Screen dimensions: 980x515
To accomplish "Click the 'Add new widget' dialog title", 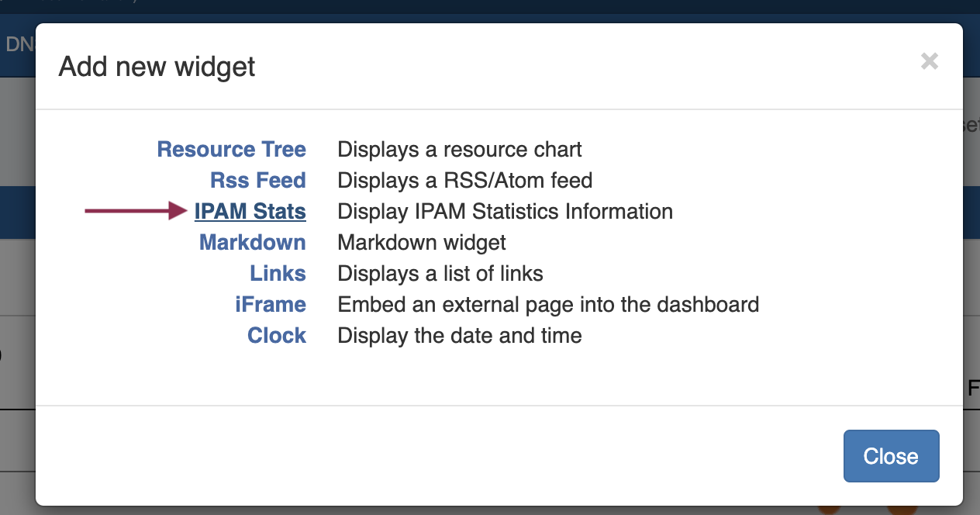I will tap(157, 67).
